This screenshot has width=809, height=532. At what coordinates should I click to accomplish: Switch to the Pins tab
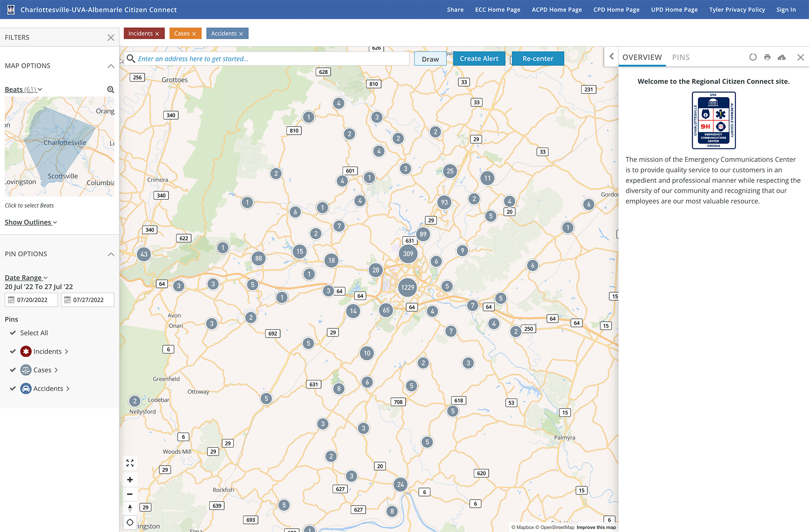(681, 57)
